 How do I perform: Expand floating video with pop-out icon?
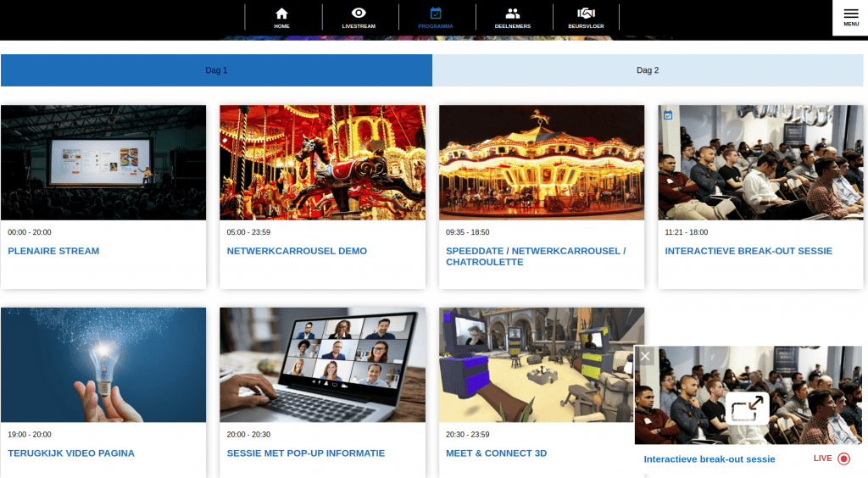click(748, 409)
